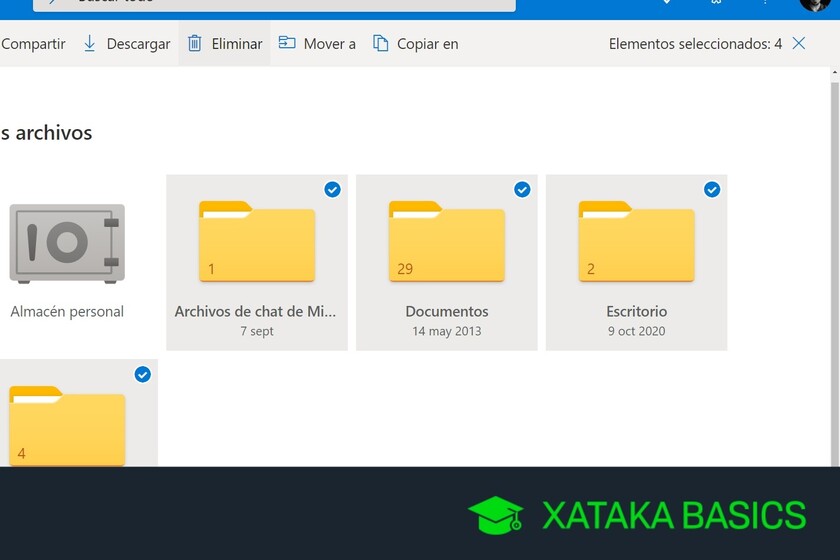Download the selected items with Descargar
This screenshot has width=840, height=560.
click(x=127, y=44)
